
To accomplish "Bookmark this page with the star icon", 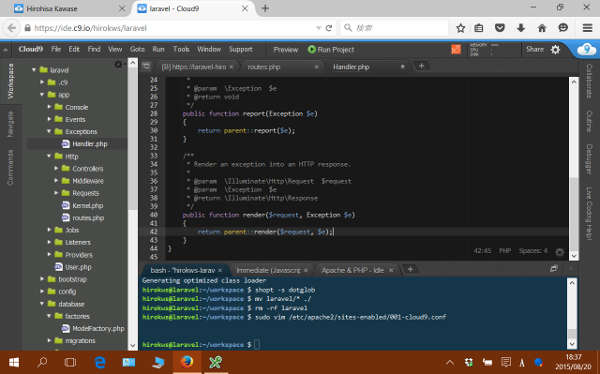I will (x=460, y=28).
